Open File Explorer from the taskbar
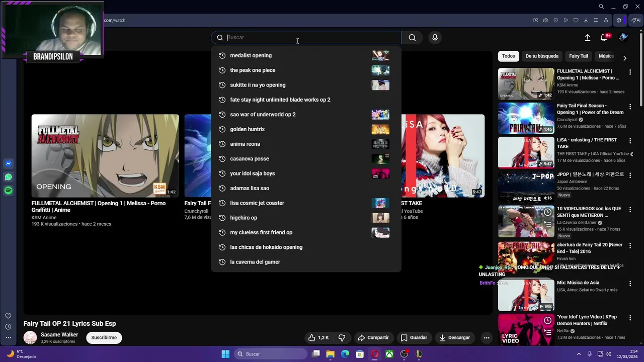The height and width of the screenshot is (362, 644). pyautogui.click(x=331, y=354)
